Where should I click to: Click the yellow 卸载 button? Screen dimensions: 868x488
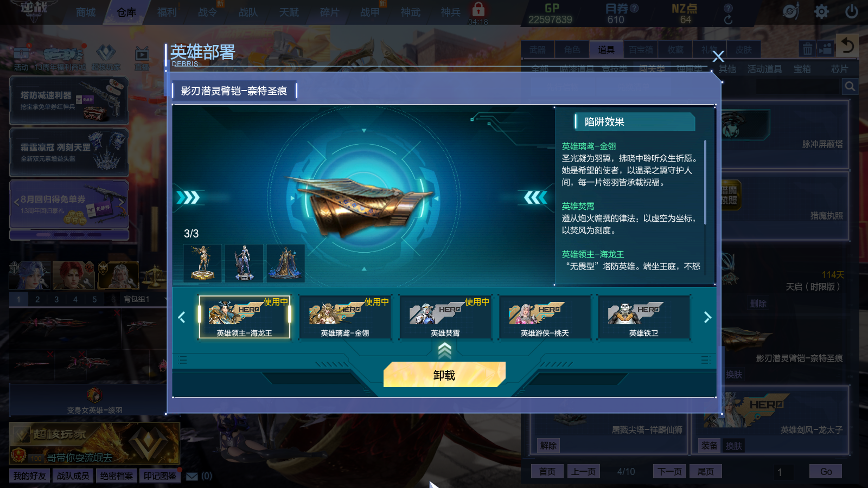[x=444, y=375]
